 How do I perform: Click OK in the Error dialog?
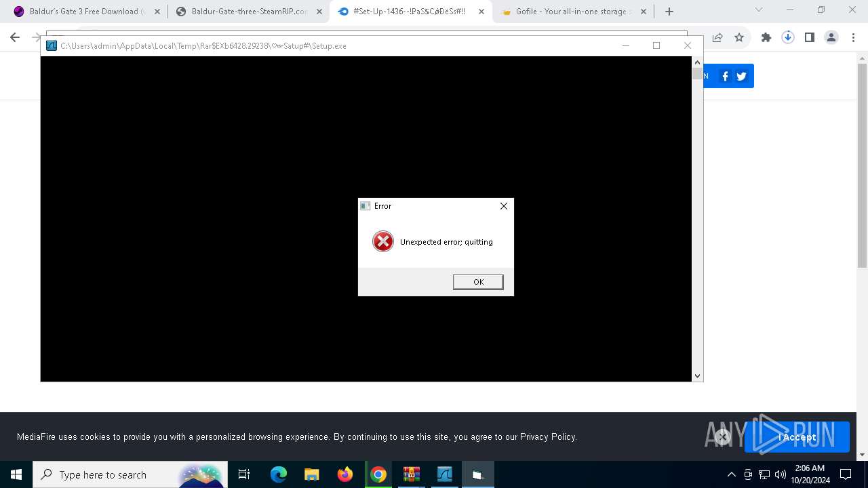tap(478, 282)
